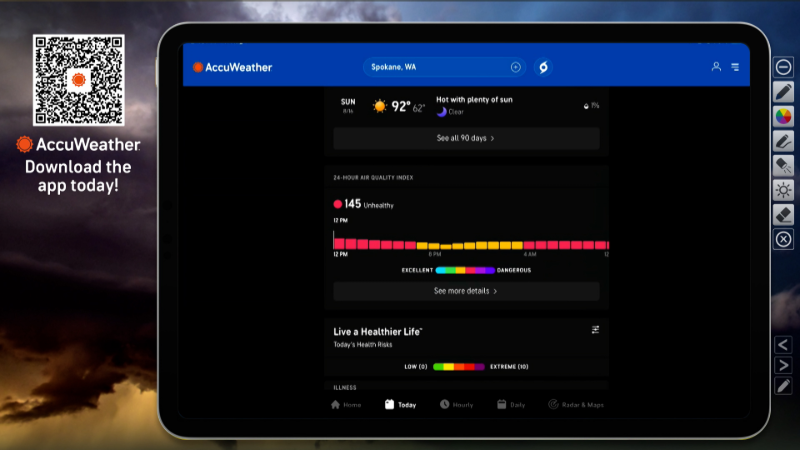Click the Spokane, WA location search field
800x450 pixels.
coord(444,67)
